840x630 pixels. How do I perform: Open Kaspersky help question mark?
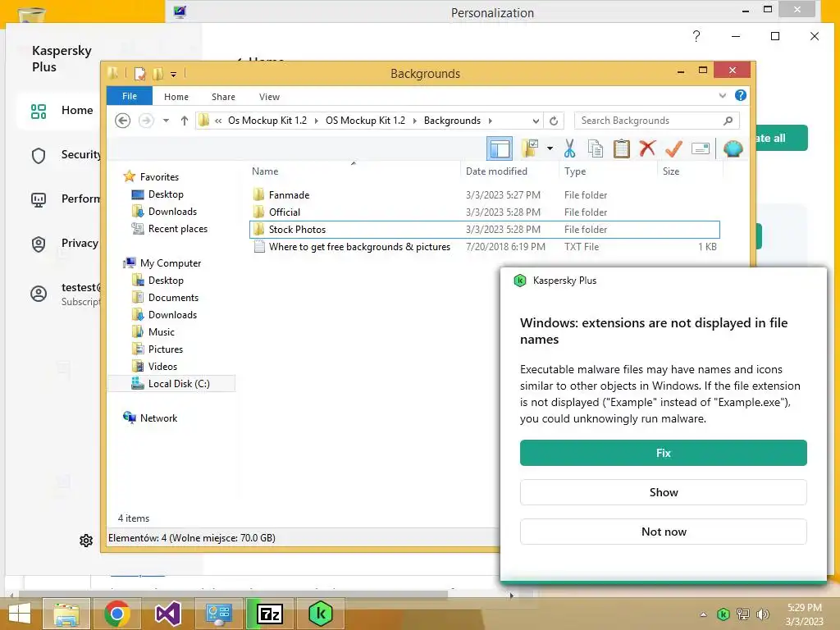[696, 36]
